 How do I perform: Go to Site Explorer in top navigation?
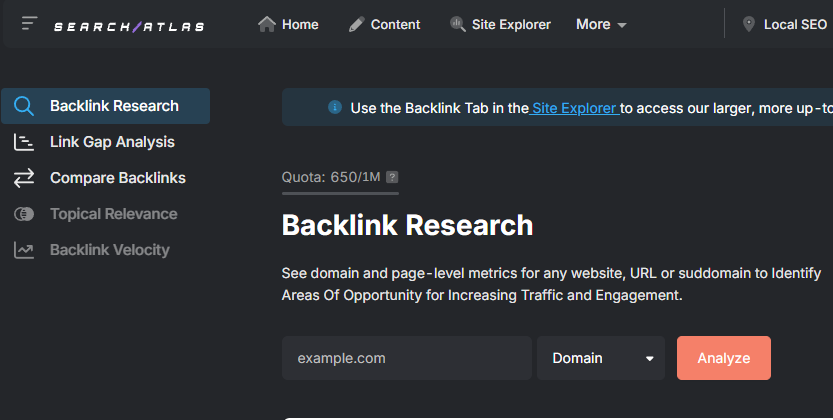pos(500,24)
